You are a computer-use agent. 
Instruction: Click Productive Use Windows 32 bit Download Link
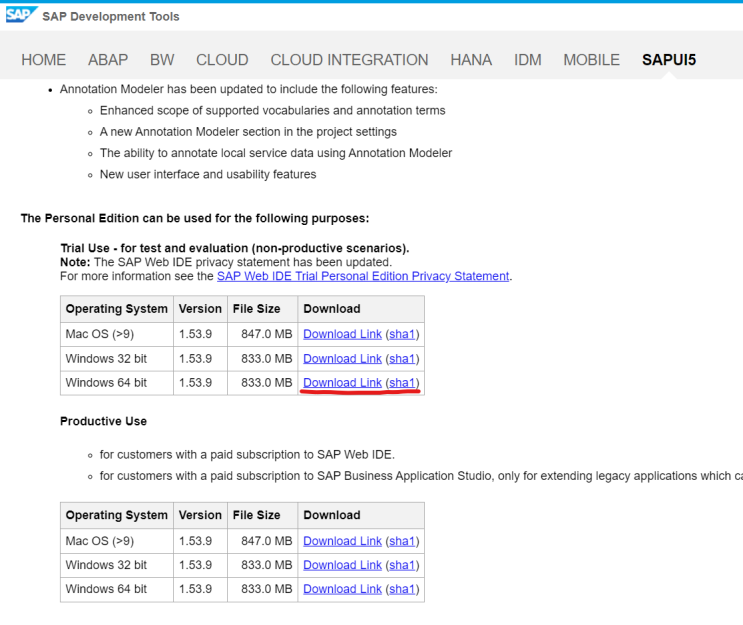point(342,565)
